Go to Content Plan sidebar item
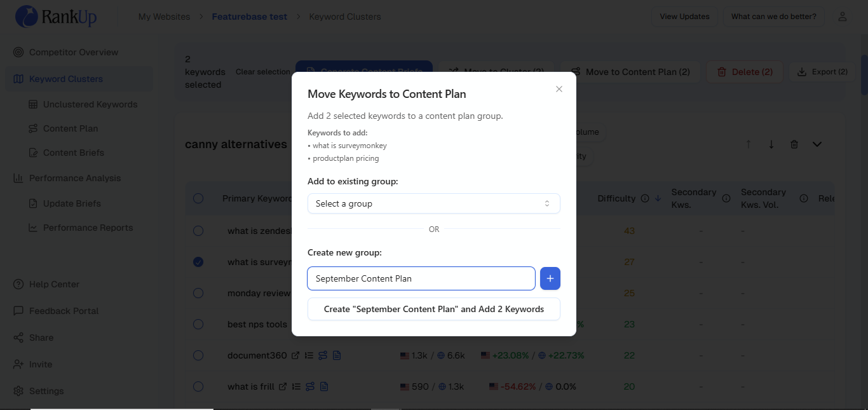Viewport: 868px width, 410px height. coord(71,128)
